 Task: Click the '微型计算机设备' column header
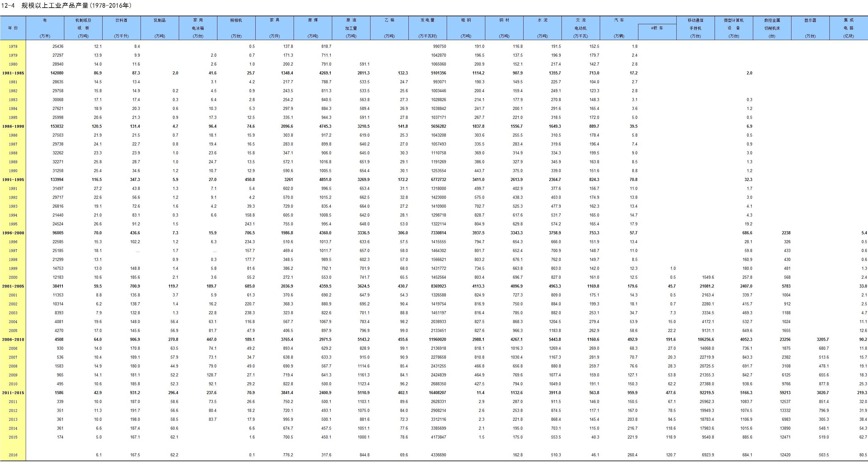(734, 28)
